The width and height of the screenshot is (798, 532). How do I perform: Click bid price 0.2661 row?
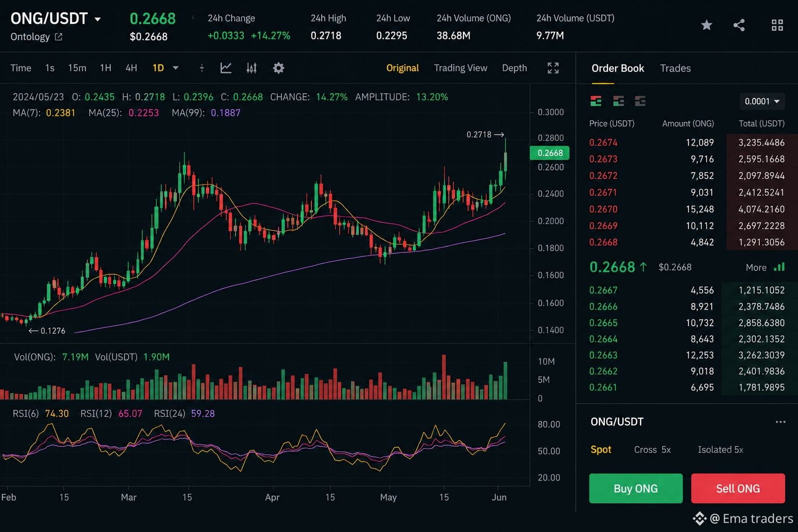pos(687,387)
